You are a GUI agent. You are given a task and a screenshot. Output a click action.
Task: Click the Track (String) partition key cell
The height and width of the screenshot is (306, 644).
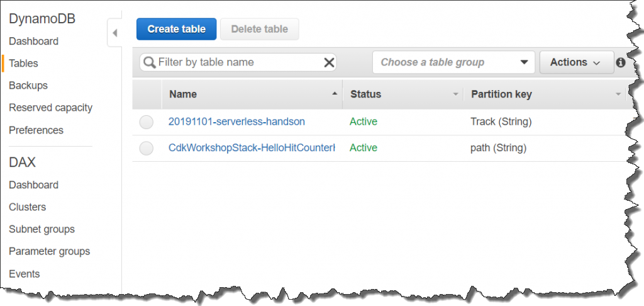(501, 122)
